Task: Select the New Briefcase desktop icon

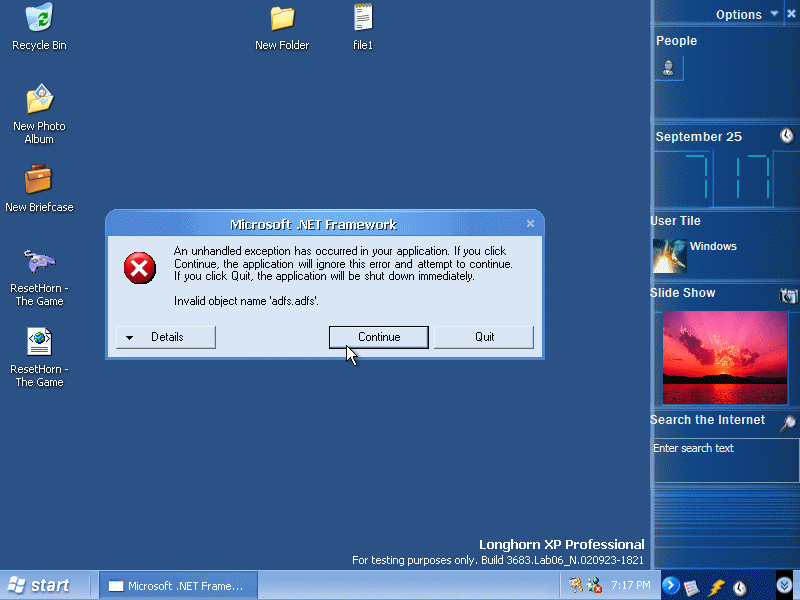Action: [39, 188]
